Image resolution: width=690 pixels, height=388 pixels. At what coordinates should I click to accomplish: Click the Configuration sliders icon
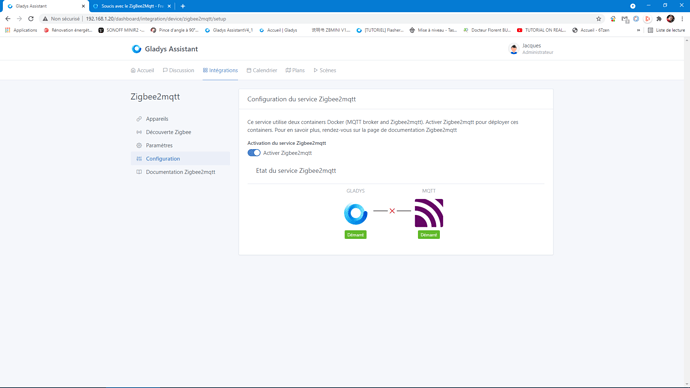[139, 158]
